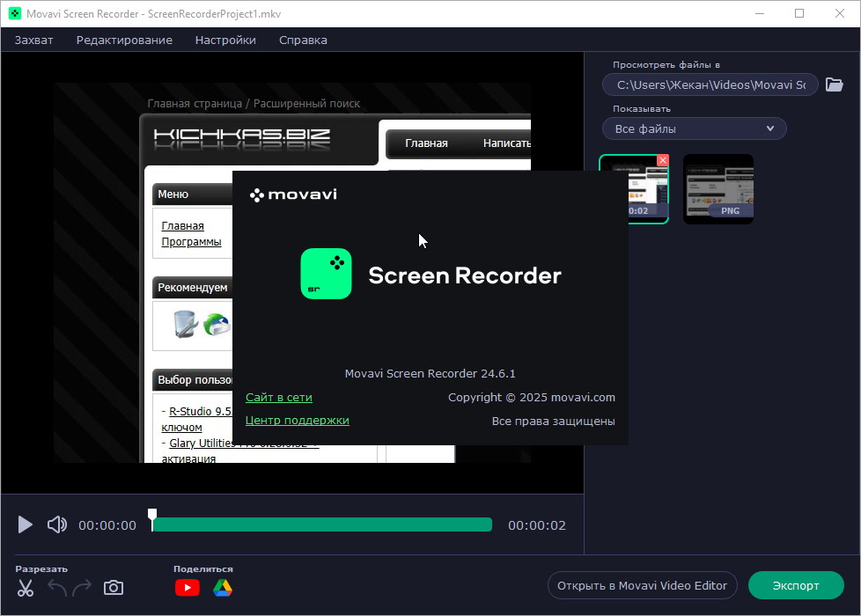Share the video to YouTube
Screen dimensions: 861x616
[x=188, y=588]
